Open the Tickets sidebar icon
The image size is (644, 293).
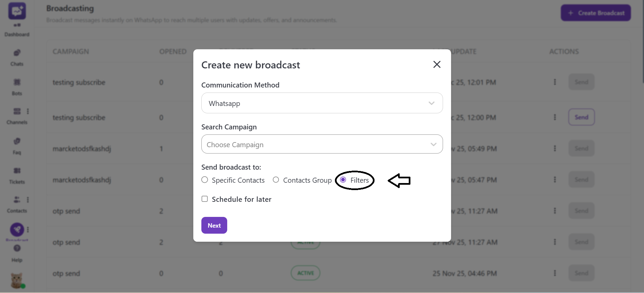pos(17,171)
